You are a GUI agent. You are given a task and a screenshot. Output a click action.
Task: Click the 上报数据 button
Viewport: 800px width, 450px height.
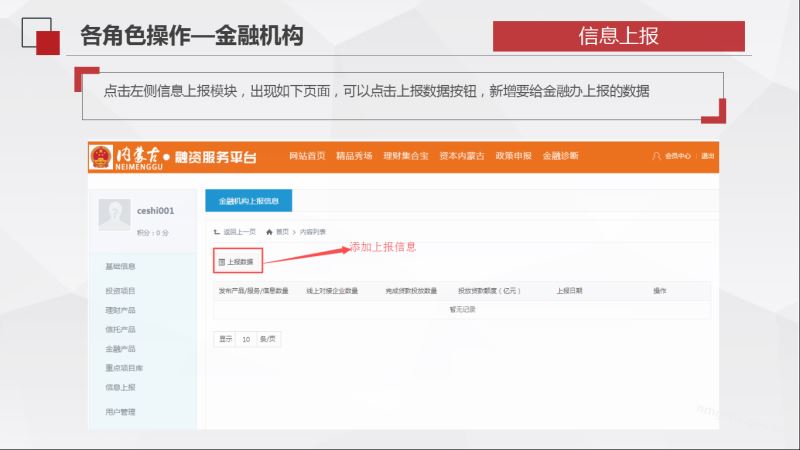tap(236, 262)
